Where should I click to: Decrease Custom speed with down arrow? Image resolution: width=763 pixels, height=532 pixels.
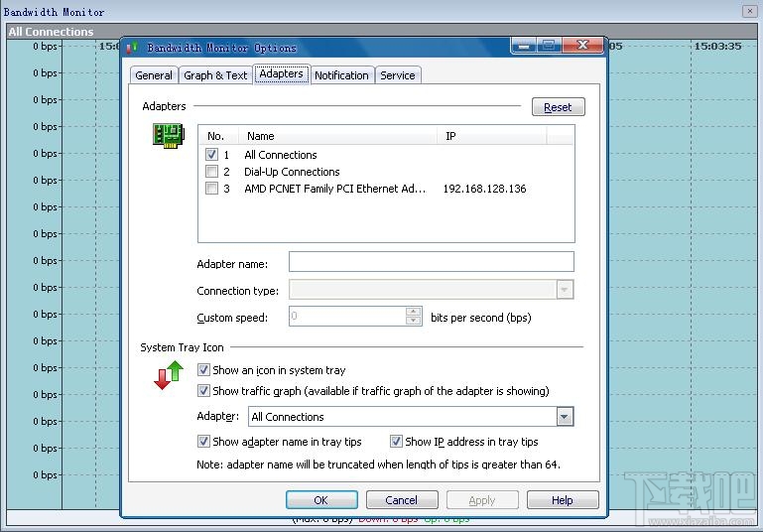tap(413, 321)
